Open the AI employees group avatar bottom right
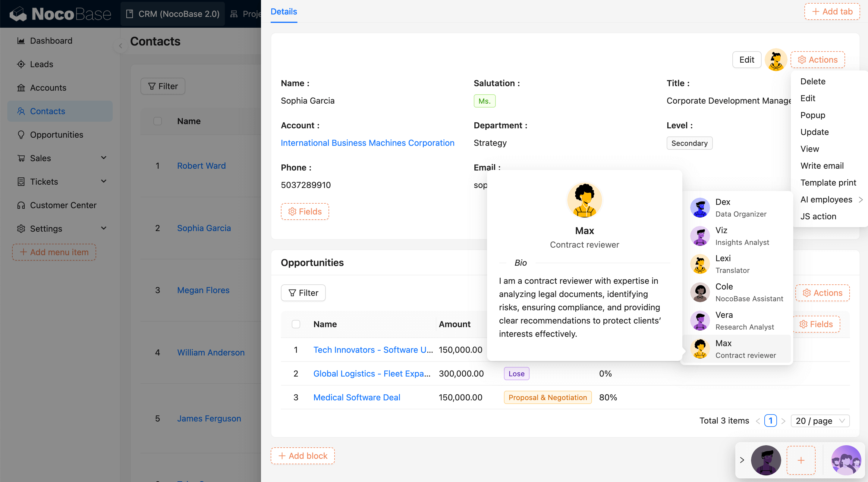868x482 pixels. pos(846,460)
